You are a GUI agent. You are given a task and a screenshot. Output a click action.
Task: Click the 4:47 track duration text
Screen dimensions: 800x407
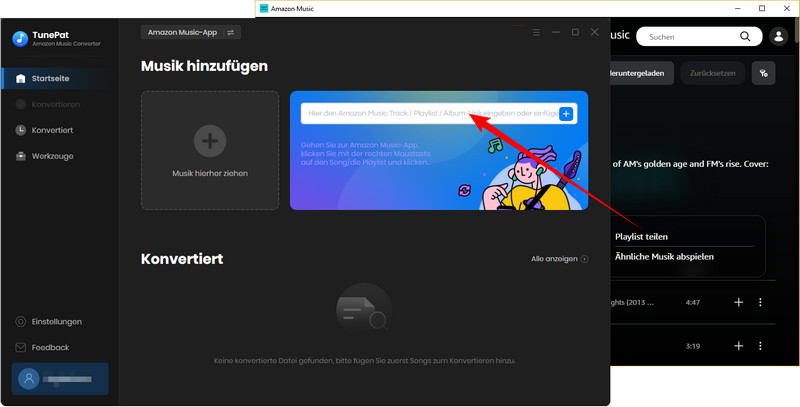click(x=692, y=302)
